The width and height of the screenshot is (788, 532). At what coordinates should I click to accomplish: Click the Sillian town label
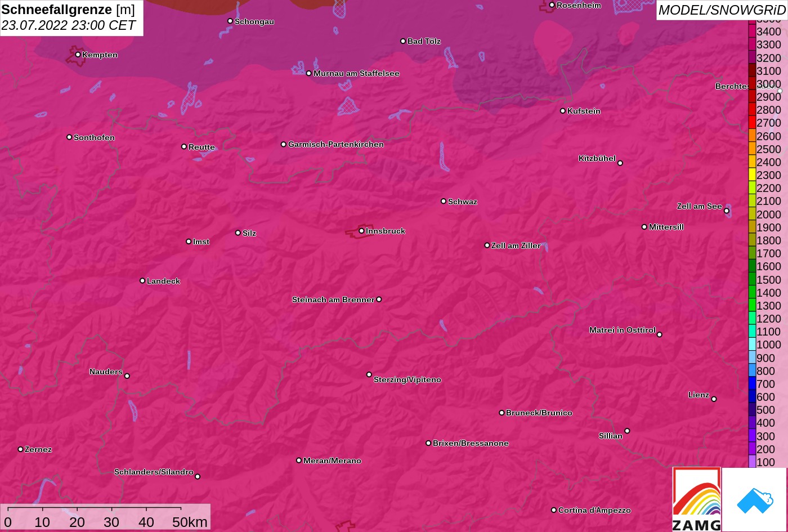click(611, 436)
